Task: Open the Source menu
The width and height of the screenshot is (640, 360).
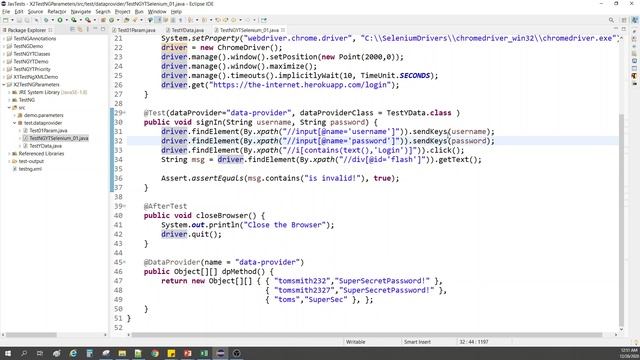Action: pyautogui.click(x=35, y=12)
